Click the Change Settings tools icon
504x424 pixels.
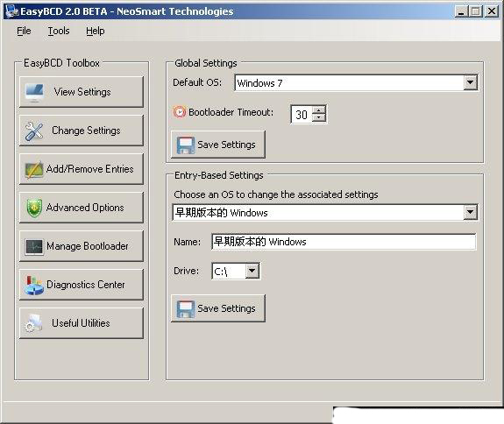click(x=34, y=131)
